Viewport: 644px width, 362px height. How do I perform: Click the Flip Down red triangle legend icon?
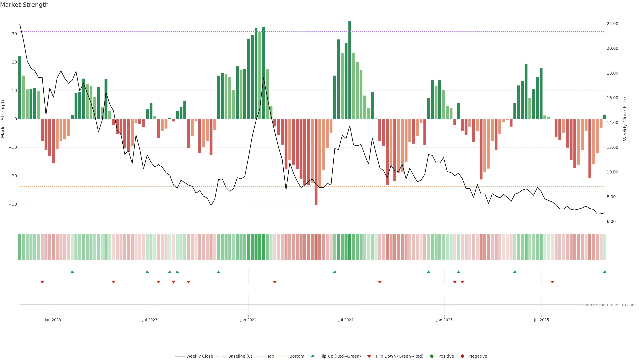tap(369, 356)
